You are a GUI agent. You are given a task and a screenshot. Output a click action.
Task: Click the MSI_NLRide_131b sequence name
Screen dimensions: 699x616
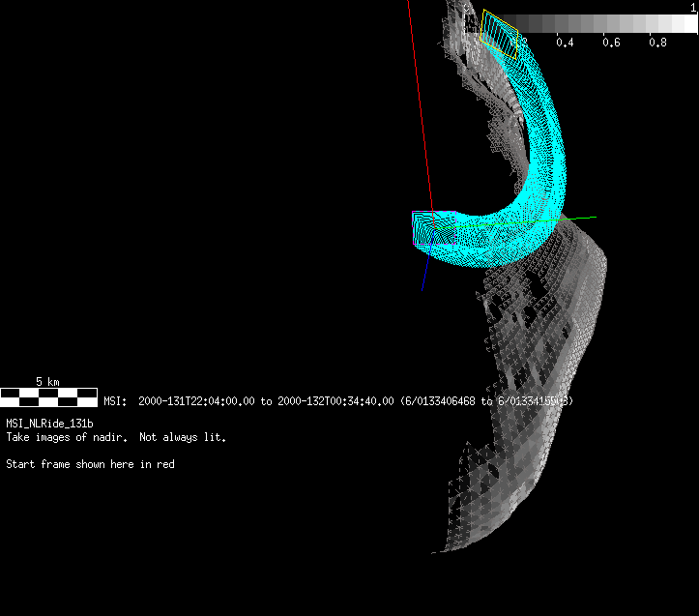pos(49,424)
